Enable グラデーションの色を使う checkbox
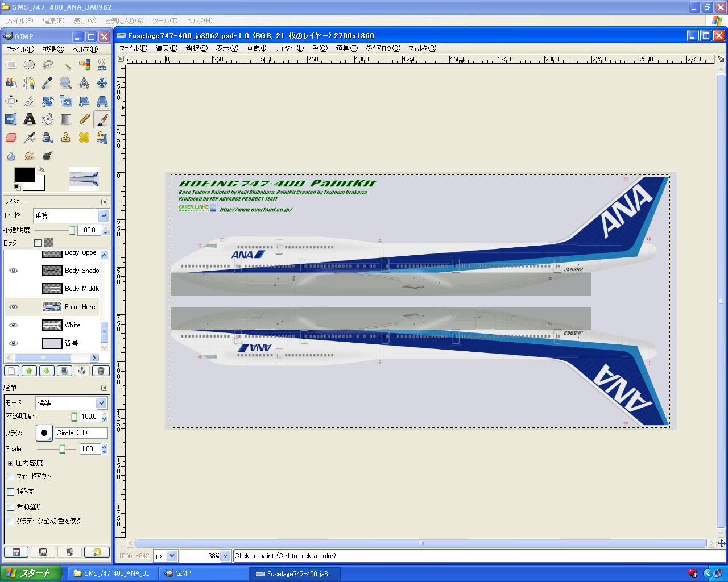This screenshot has height=582, width=728. point(10,521)
